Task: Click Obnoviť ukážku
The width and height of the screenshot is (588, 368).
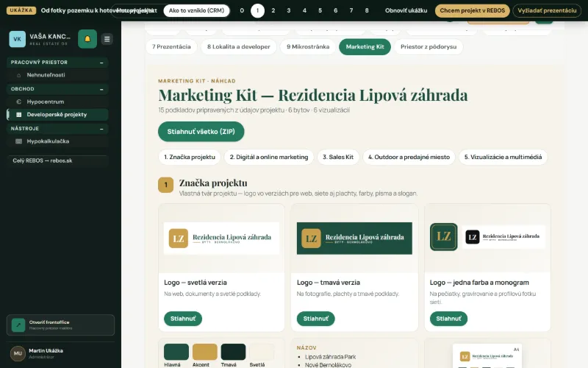Action: tap(406, 10)
